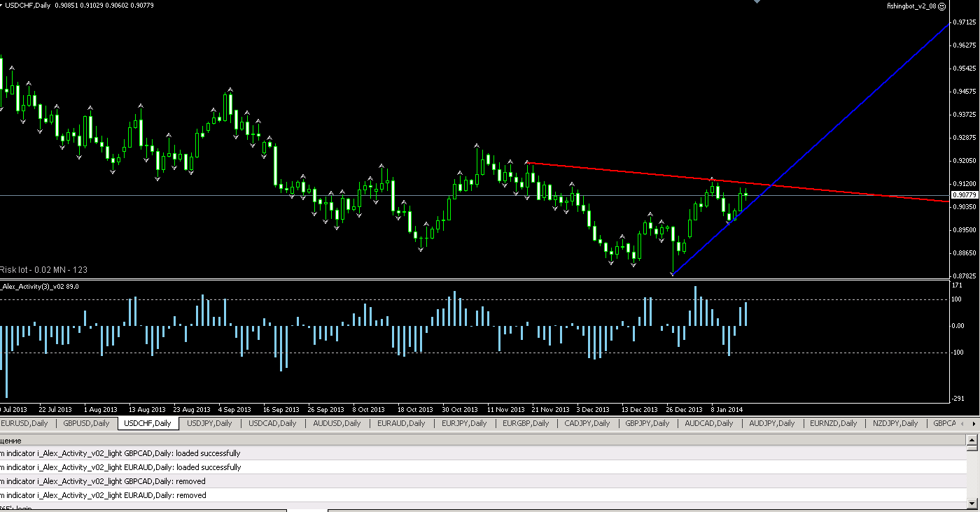Click the 0.97125 price scale label
Image resolution: width=980 pixels, height=512 pixels.
coord(965,22)
